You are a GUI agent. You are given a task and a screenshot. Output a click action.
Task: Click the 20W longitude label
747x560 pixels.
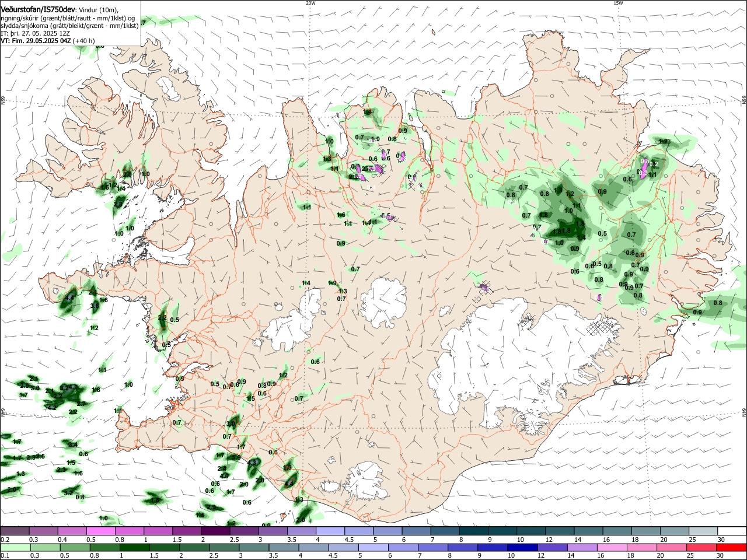(310, 3)
